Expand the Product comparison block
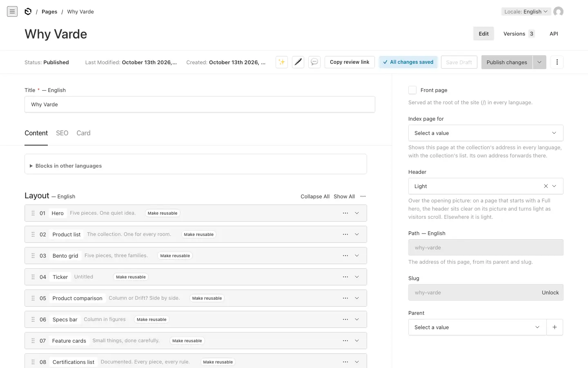The width and height of the screenshot is (588, 368). (357, 298)
